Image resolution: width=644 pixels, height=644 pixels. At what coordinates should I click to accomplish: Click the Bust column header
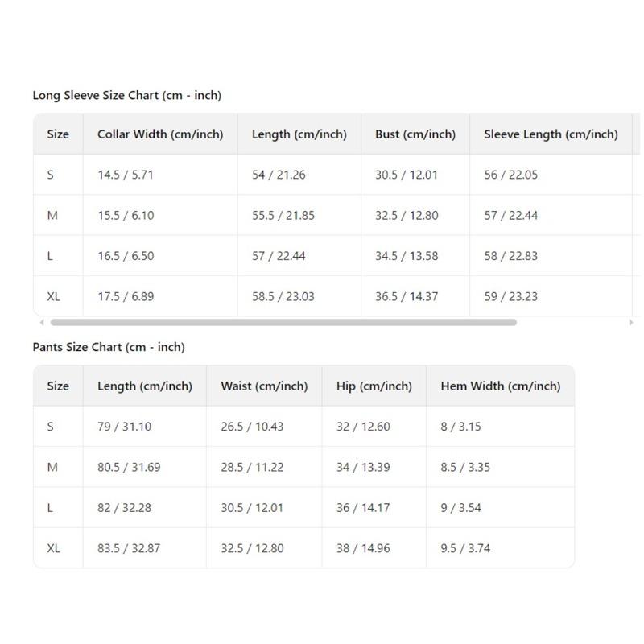click(x=415, y=134)
